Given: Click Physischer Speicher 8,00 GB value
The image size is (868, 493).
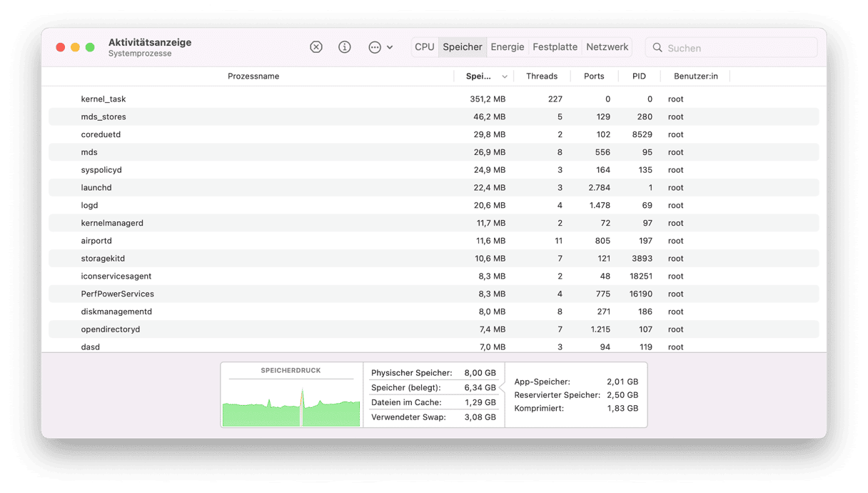Looking at the screenshot, I should click(480, 373).
